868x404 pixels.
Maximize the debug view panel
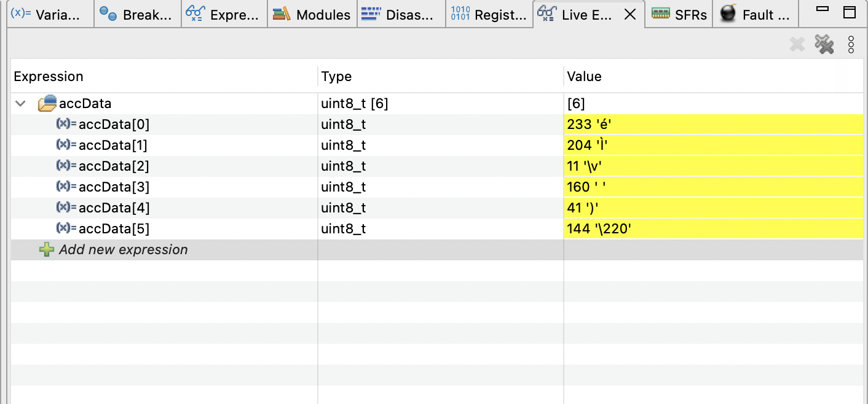[849, 12]
